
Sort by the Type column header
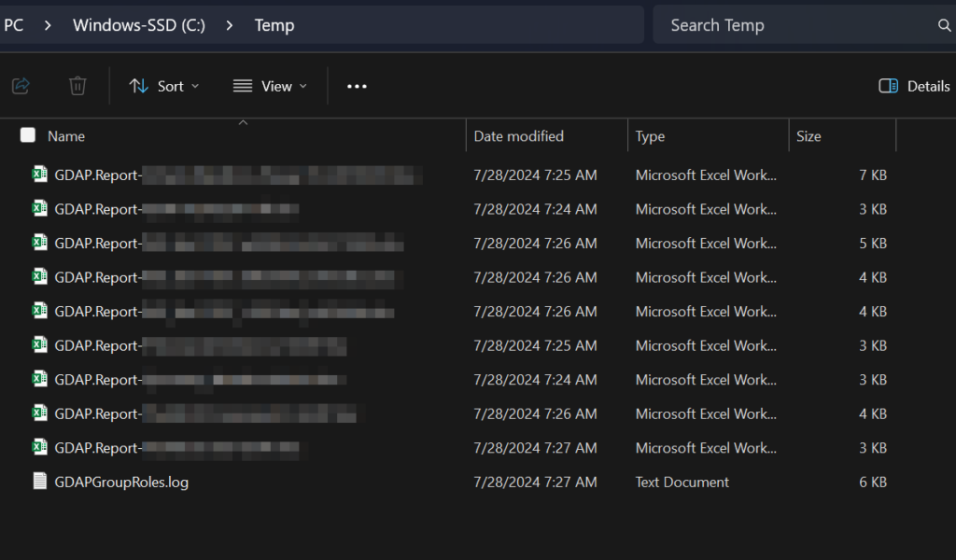650,136
